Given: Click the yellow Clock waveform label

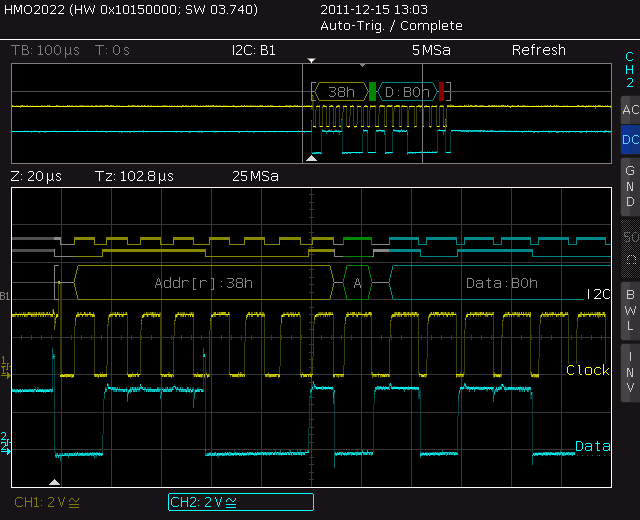Looking at the screenshot, I should (x=588, y=370).
